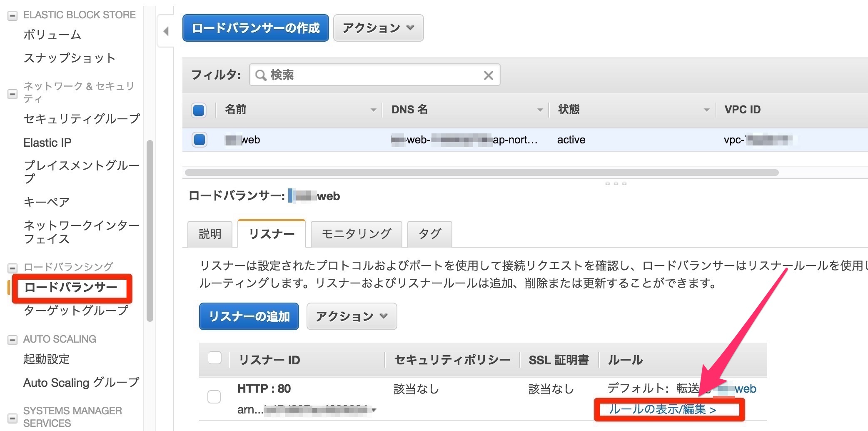
Task: Click the magnifier icon in the filter box
Action: (261, 75)
